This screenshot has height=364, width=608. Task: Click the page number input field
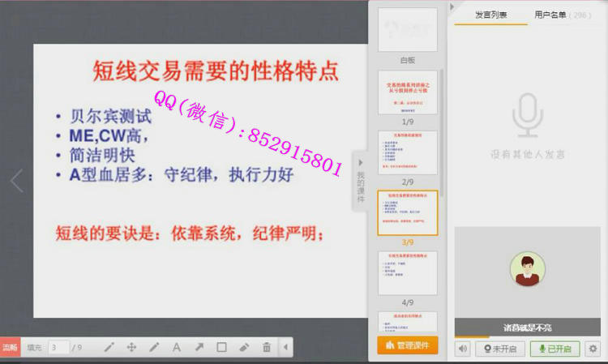58,347
